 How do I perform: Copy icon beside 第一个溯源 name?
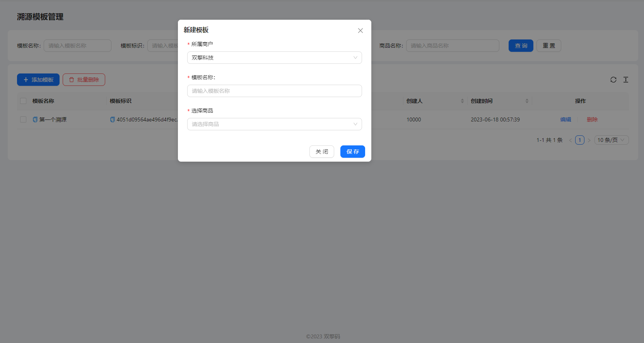point(35,119)
